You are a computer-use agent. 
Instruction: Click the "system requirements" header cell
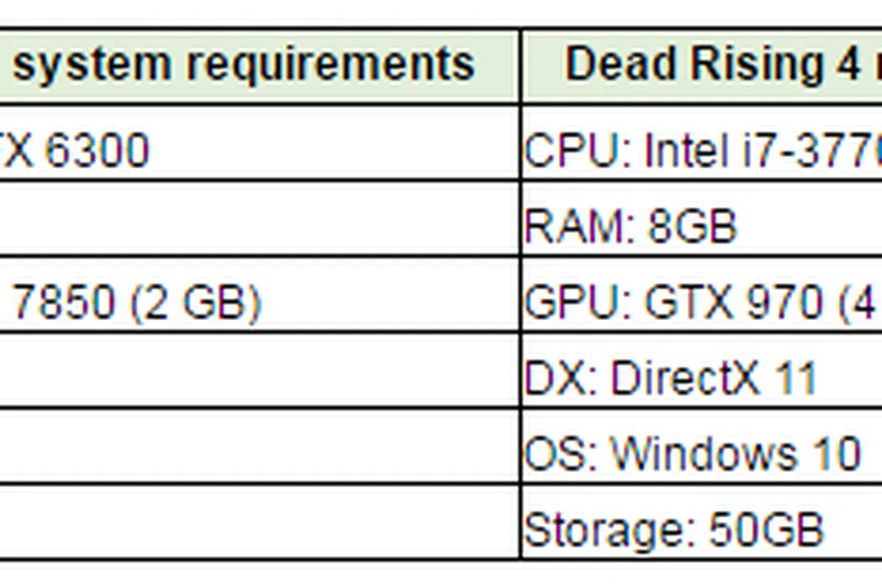(244, 66)
